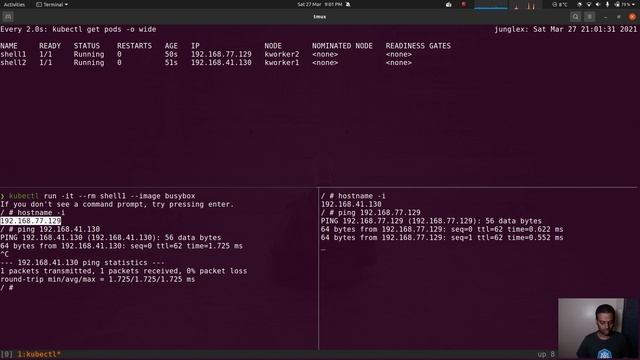Click the kworker1 node cell
The width and height of the screenshot is (640, 360).
(x=282, y=62)
